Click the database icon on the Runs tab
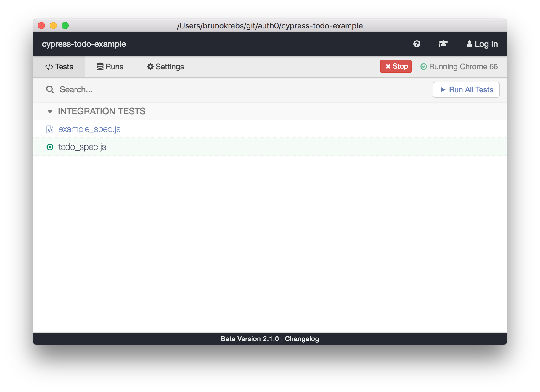This screenshot has width=540, height=392. tap(99, 66)
